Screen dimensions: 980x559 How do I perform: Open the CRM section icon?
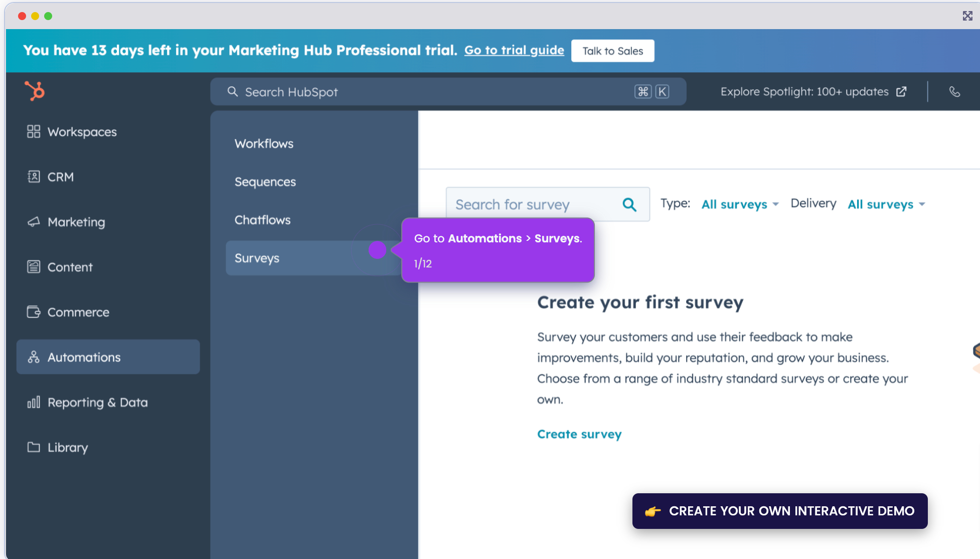[x=33, y=177]
